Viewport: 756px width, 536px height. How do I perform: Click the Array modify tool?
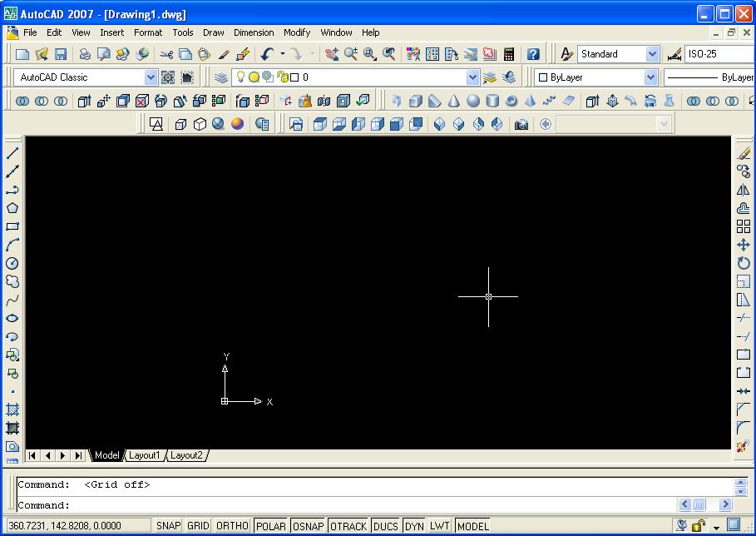click(x=744, y=226)
